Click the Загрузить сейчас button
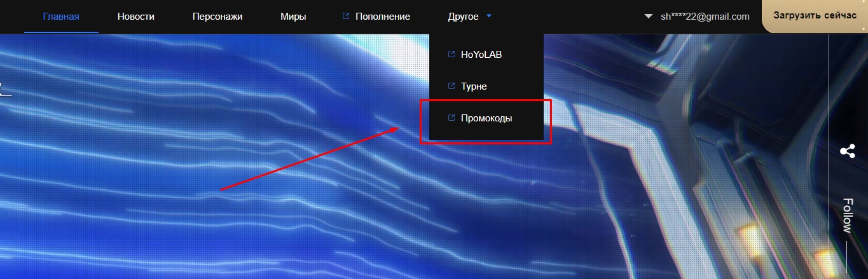Viewport: 868px width, 279px height. pyautogui.click(x=815, y=16)
